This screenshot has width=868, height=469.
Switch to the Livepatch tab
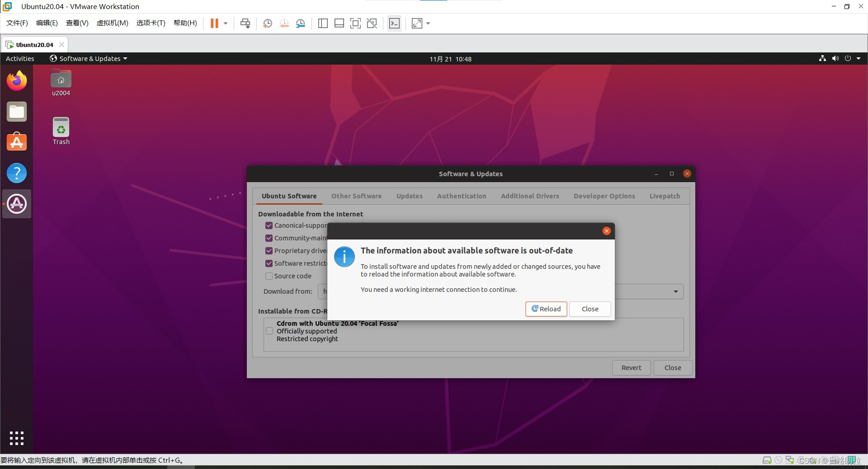point(665,196)
